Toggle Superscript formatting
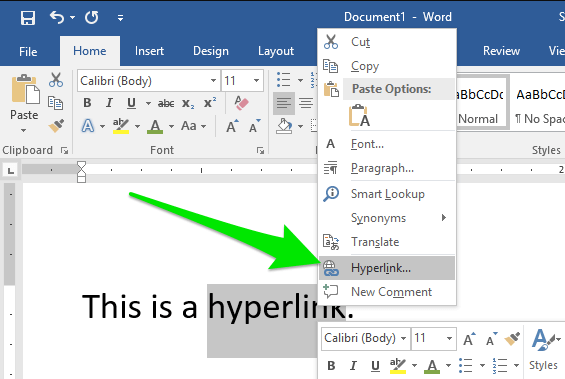This screenshot has height=379, width=565. (x=210, y=103)
